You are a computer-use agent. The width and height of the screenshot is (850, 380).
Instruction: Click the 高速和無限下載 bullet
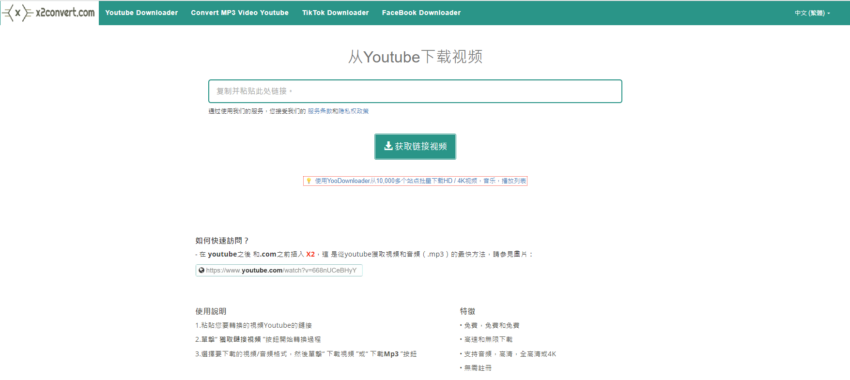[x=486, y=339]
